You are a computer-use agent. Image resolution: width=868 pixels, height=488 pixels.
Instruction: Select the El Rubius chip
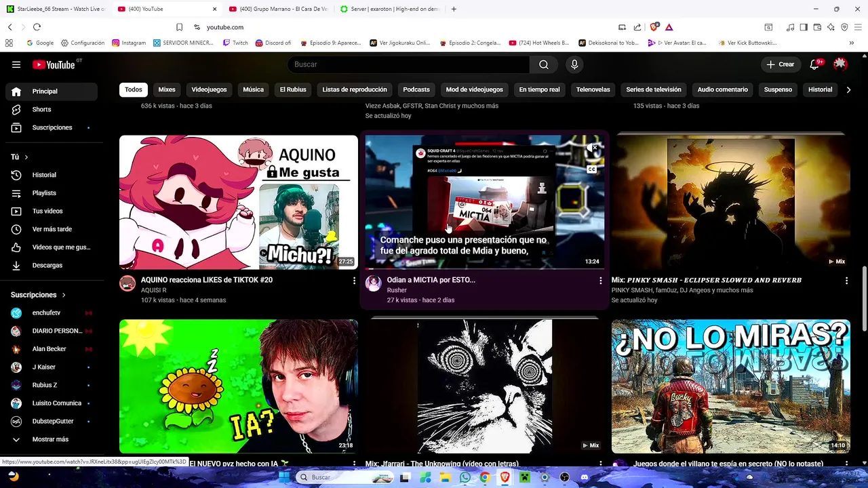[293, 89]
